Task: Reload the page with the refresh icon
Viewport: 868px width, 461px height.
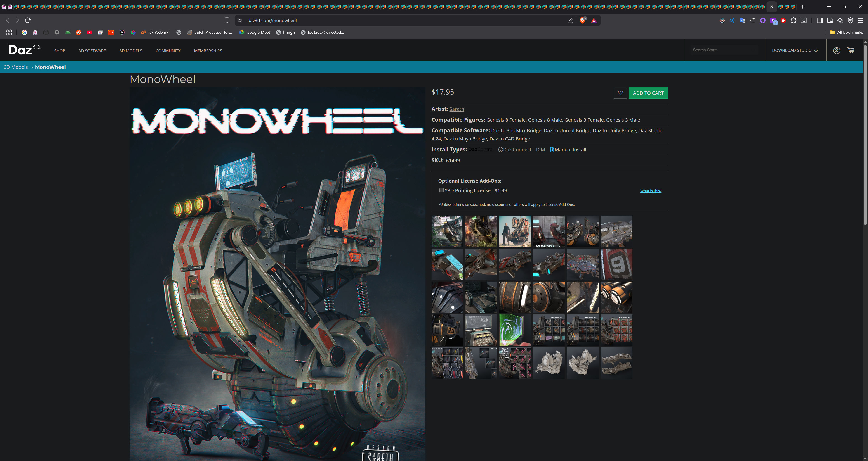Action: coord(28,20)
